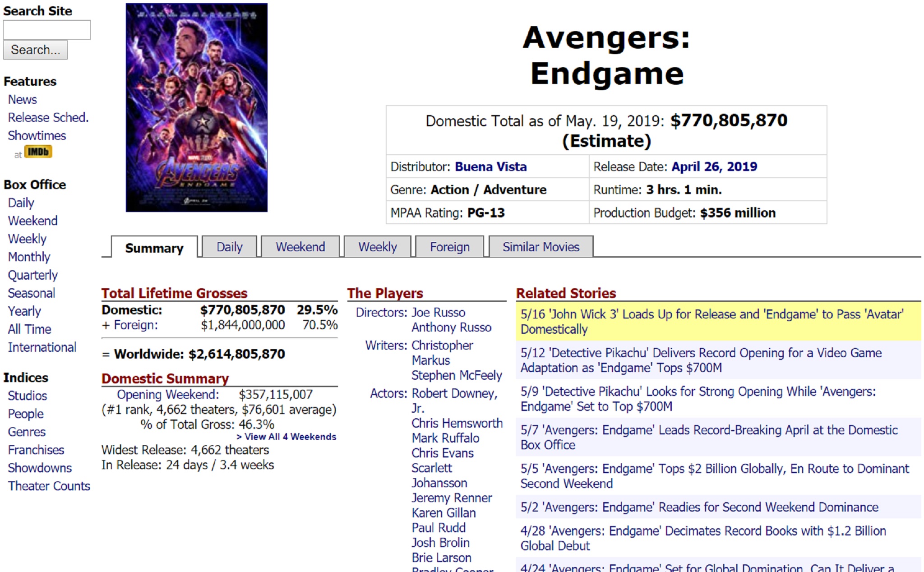Open 5/12 'Detective Pikachu' Delivers Record story

(x=701, y=360)
